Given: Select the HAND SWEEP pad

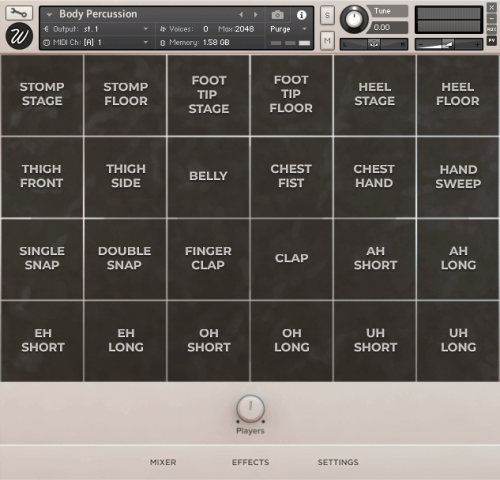Looking at the screenshot, I should pyautogui.click(x=458, y=177).
